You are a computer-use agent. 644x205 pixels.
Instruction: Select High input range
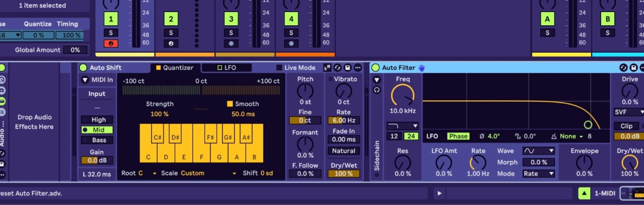click(x=97, y=120)
